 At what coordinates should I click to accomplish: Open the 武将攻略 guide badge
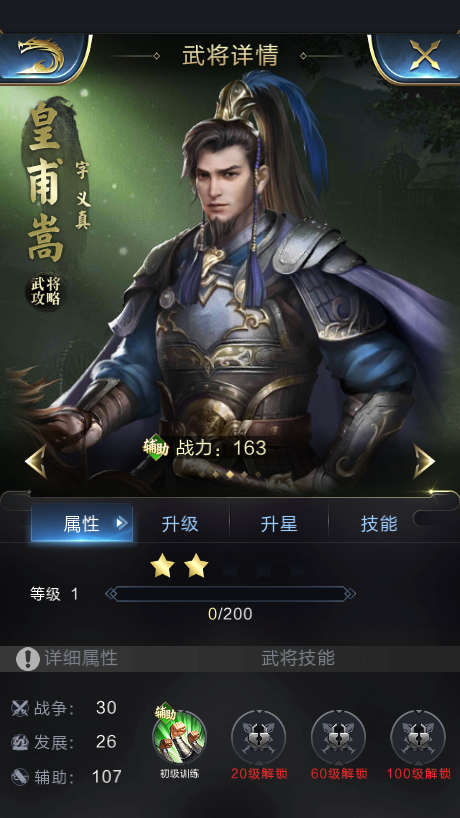coord(44,291)
